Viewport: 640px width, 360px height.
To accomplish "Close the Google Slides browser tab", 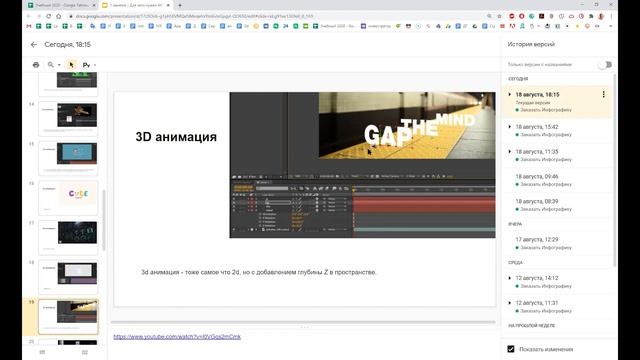I will tap(168, 5).
